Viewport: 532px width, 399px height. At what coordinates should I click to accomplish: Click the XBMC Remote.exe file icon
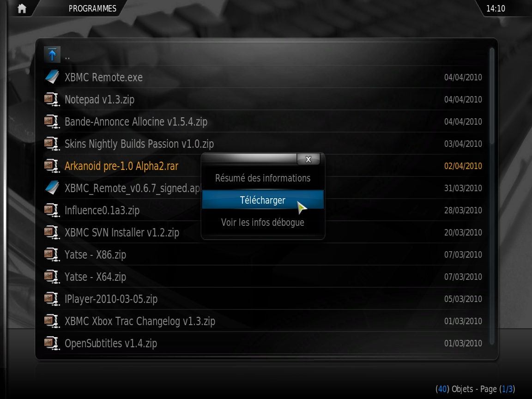52,77
